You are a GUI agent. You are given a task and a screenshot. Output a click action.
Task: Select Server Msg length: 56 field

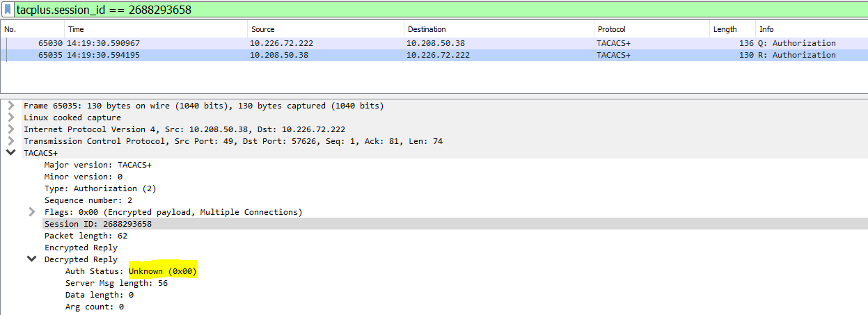pyautogui.click(x=116, y=283)
